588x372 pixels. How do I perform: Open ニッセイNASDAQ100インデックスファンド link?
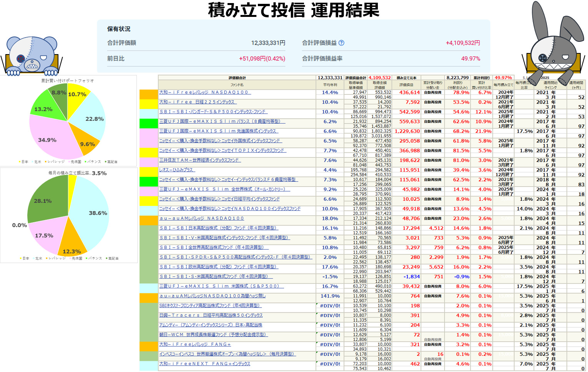(230, 208)
